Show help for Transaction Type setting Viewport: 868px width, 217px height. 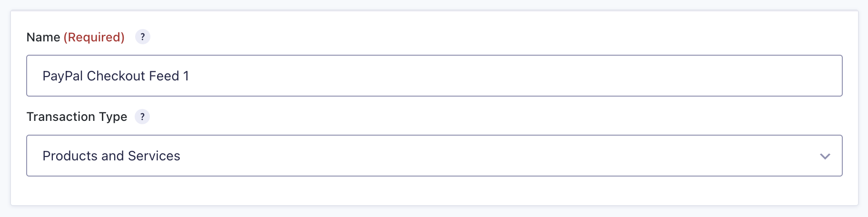[142, 117]
